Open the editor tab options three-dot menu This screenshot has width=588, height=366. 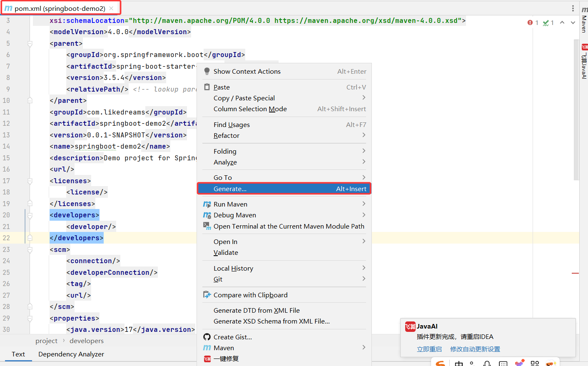tap(573, 8)
